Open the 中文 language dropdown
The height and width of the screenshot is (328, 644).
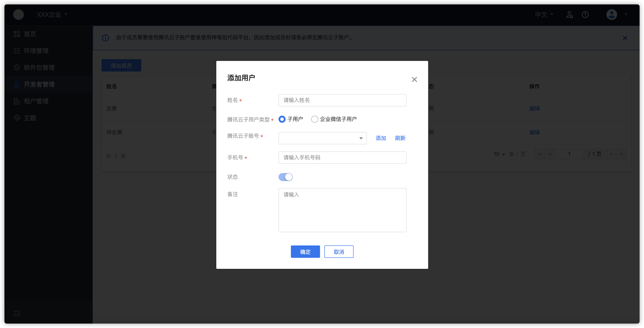pyautogui.click(x=544, y=15)
